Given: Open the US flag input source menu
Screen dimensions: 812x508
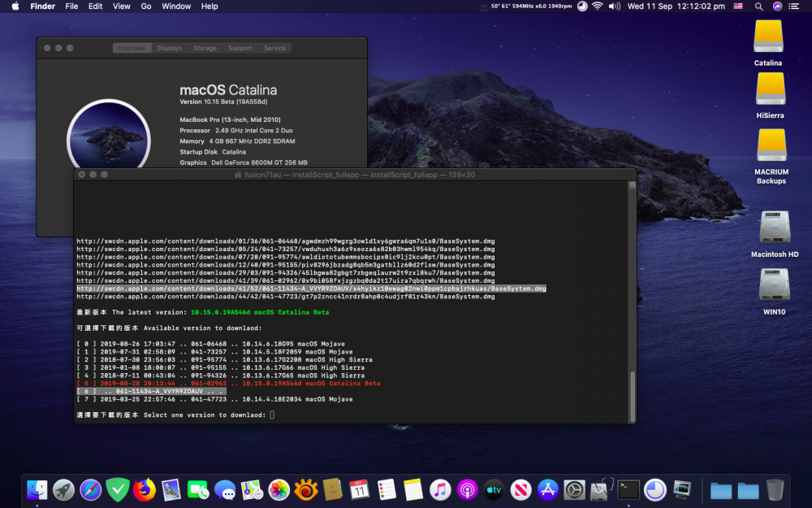Looking at the screenshot, I should [x=738, y=7].
